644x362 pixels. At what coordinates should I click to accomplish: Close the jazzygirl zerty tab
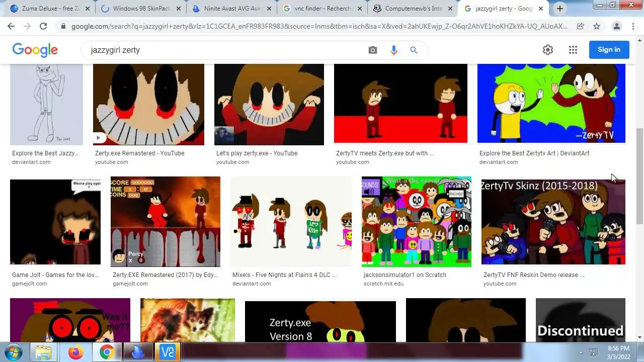point(541,9)
